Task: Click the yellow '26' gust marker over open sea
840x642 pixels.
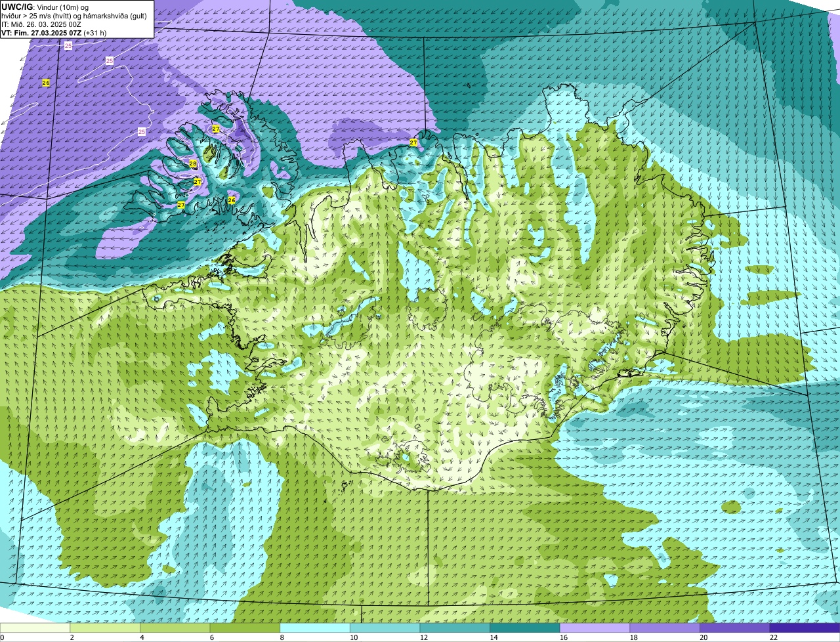Action: pos(45,83)
